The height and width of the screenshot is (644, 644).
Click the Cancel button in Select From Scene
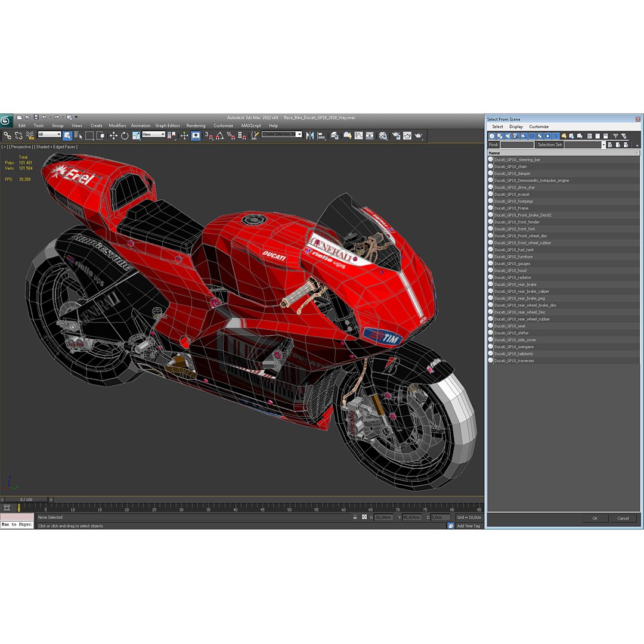(623, 518)
